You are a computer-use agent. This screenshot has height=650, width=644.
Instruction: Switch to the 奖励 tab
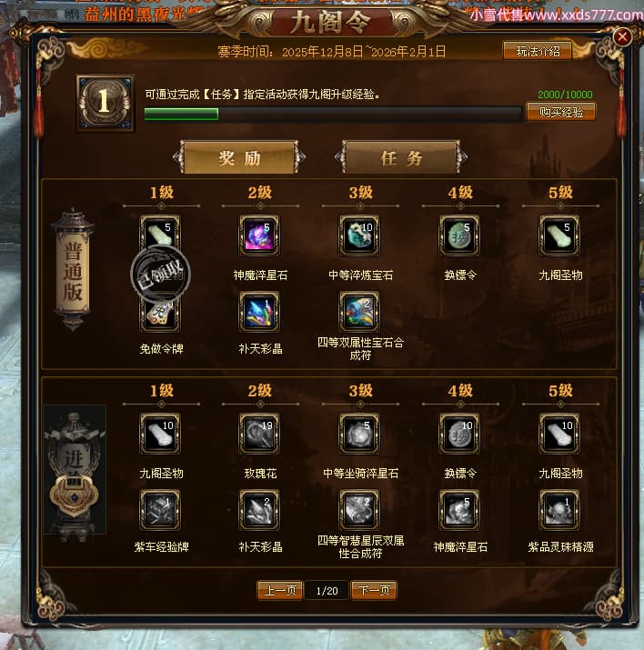point(239,157)
